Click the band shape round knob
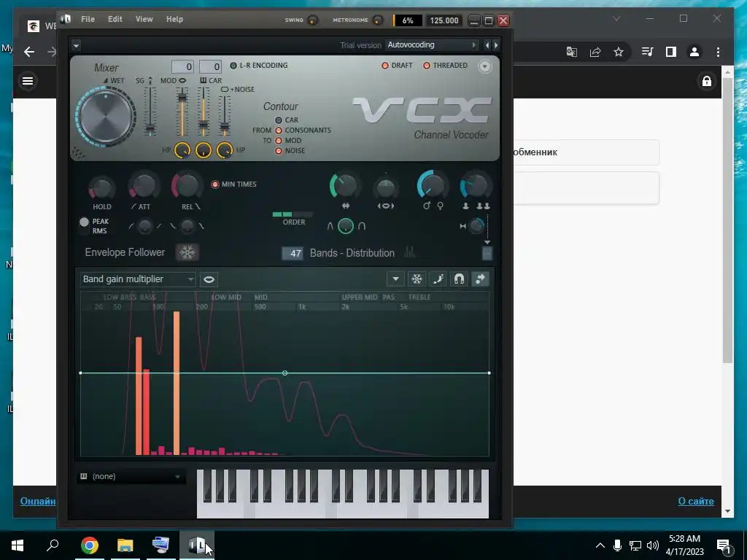This screenshot has height=560, width=747. click(346, 226)
